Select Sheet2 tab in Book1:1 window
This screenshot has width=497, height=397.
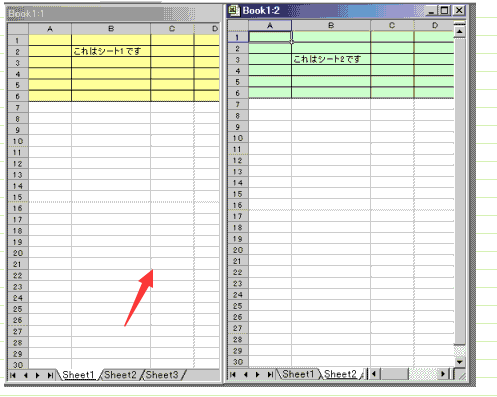pyautogui.click(x=120, y=375)
